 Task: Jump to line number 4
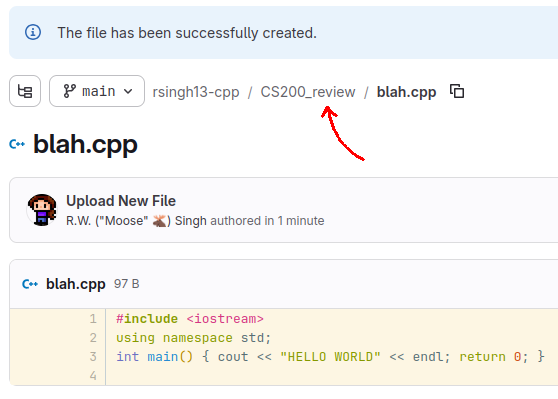pos(93,375)
